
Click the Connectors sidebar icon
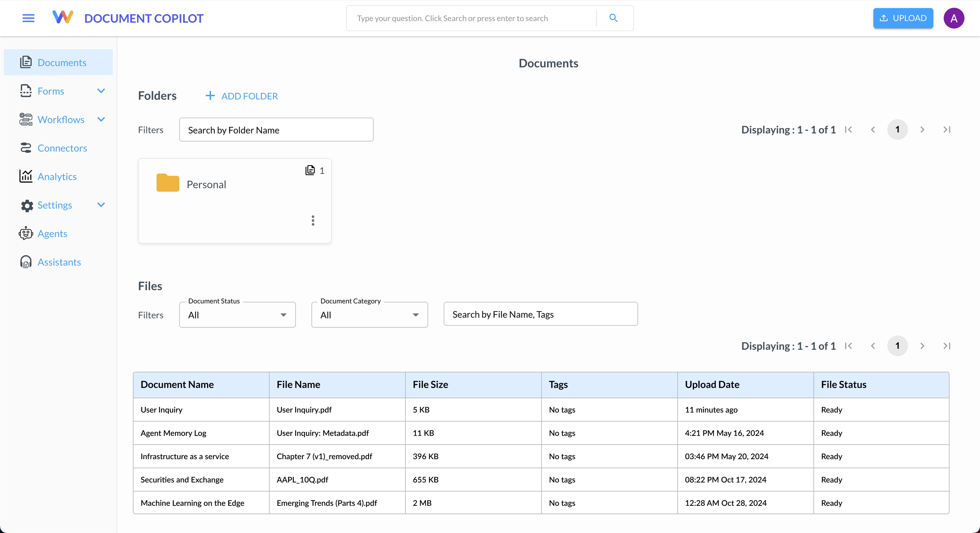pos(25,148)
